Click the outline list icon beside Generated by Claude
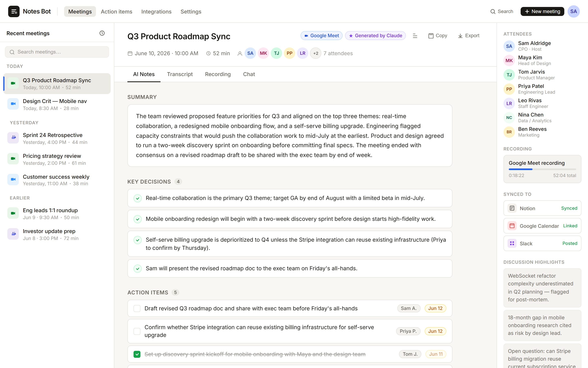Image resolution: width=588 pixels, height=368 pixels. click(415, 36)
